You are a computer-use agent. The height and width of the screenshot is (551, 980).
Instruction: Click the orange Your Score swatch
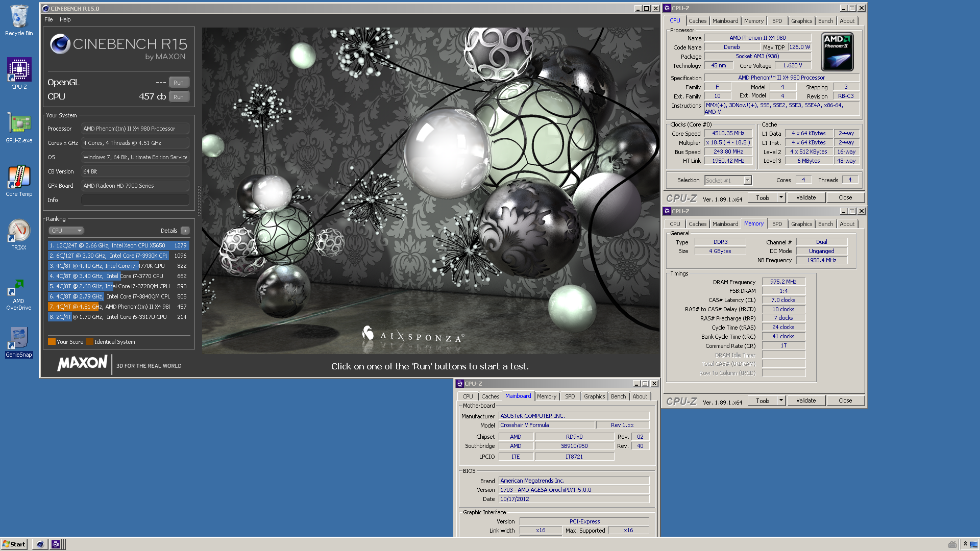tap(52, 342)
